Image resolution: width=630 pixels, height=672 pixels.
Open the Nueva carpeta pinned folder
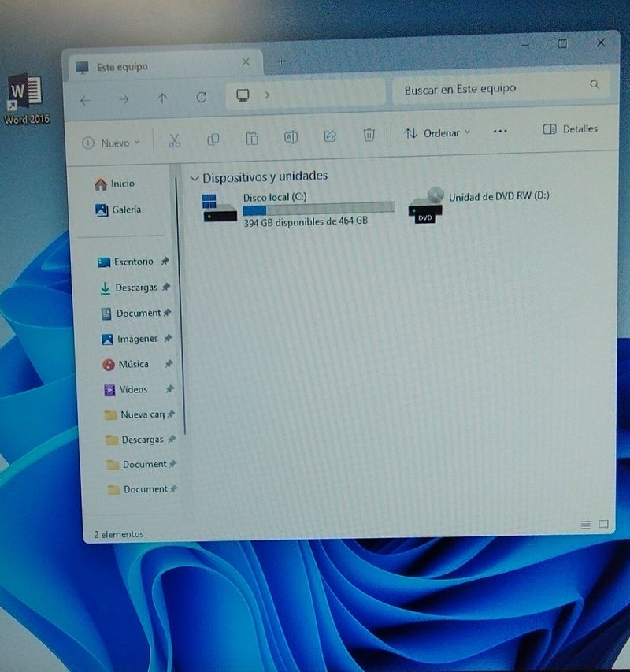pos(135,415)
